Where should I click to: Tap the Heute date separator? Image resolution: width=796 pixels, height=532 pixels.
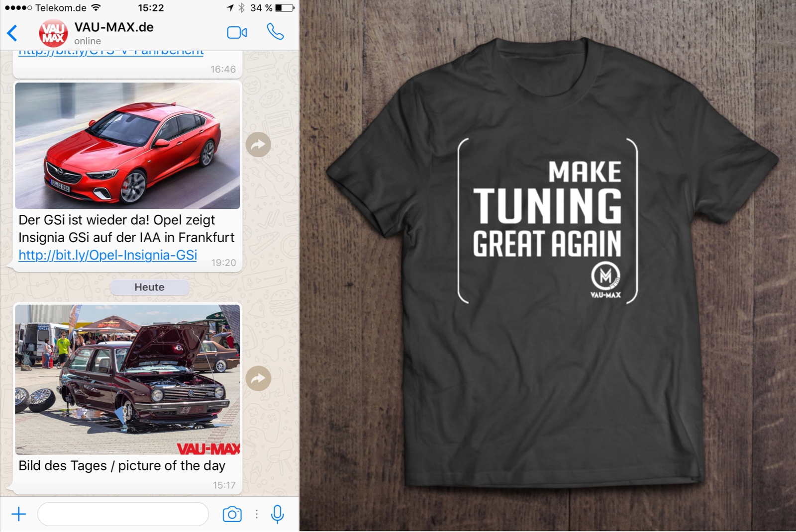click(x=149, y=287)
